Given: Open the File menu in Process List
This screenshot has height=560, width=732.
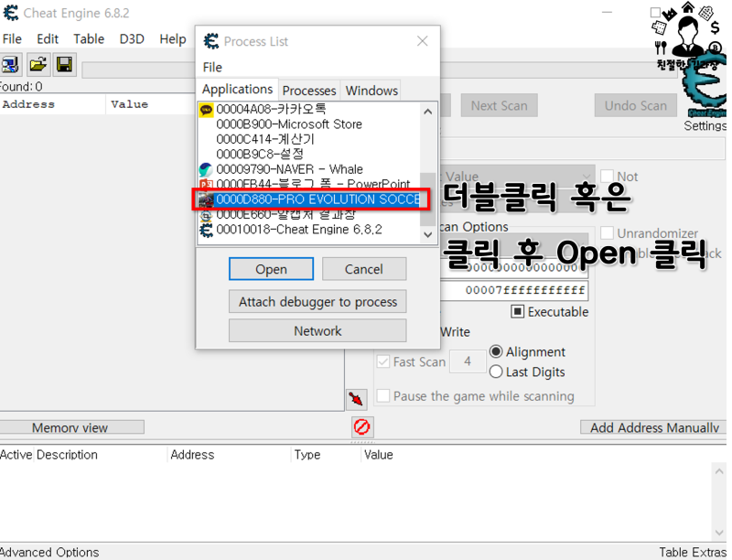Looking at the screenshot, I should click(x=212, y=67).
